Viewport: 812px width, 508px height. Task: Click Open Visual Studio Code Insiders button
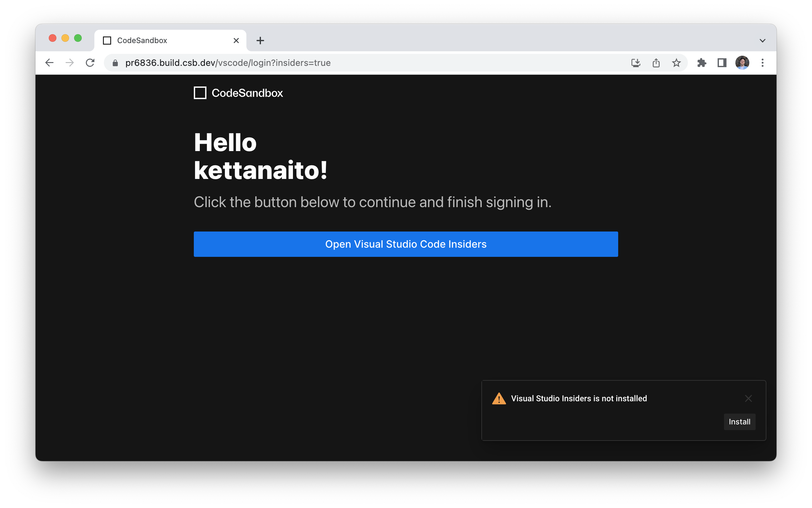(x=405, y=244)
